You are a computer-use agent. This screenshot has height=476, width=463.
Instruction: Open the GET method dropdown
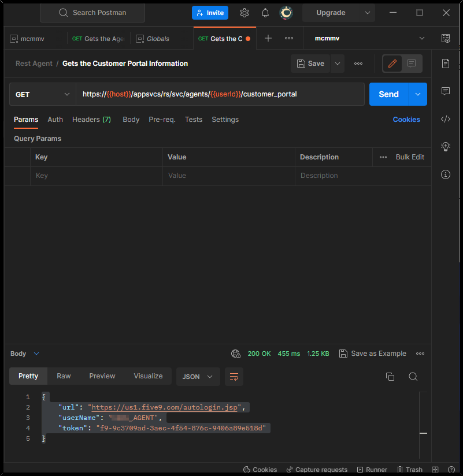(x=43, y=94)
